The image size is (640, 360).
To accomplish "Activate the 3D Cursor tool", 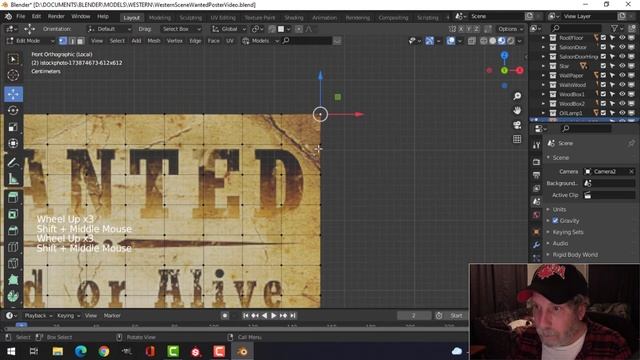I will (13, 75).
